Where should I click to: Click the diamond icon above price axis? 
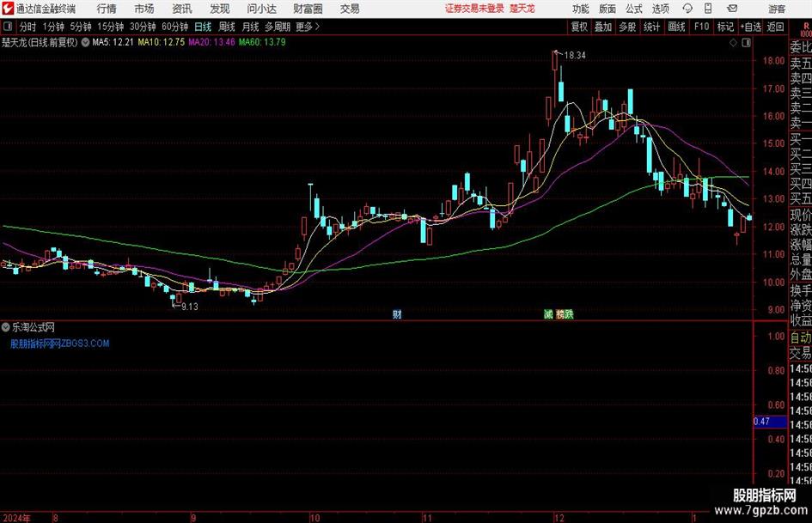click(x=733, y=43)
